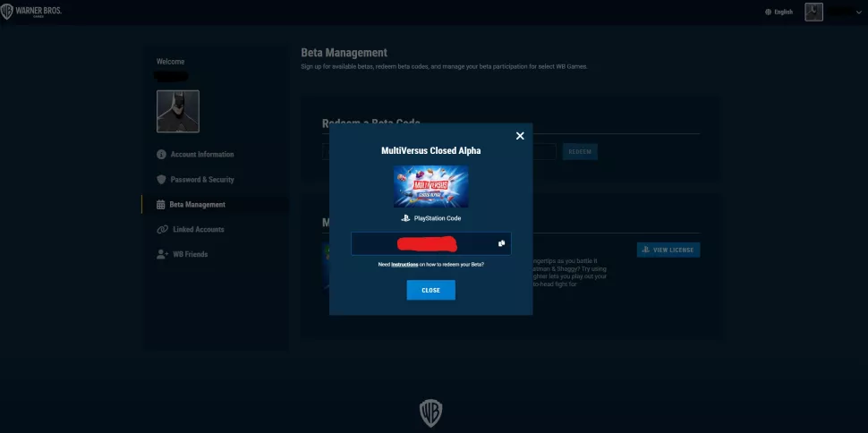Open the user avatar menu in header
The height and width of the screenshot is (433, 868).
coord(813,12)
